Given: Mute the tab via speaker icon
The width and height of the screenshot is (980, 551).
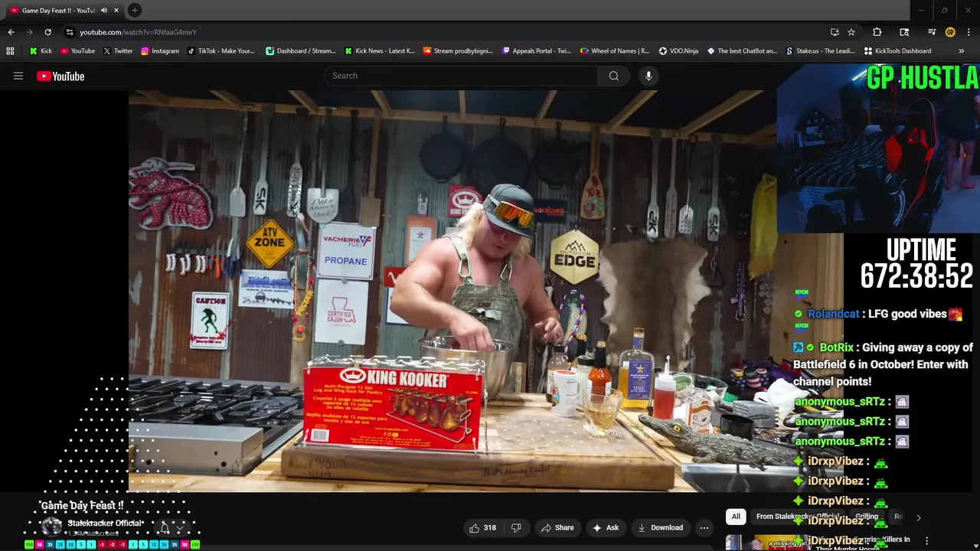Looking at the screenshot, I should (x=103, y=10).
